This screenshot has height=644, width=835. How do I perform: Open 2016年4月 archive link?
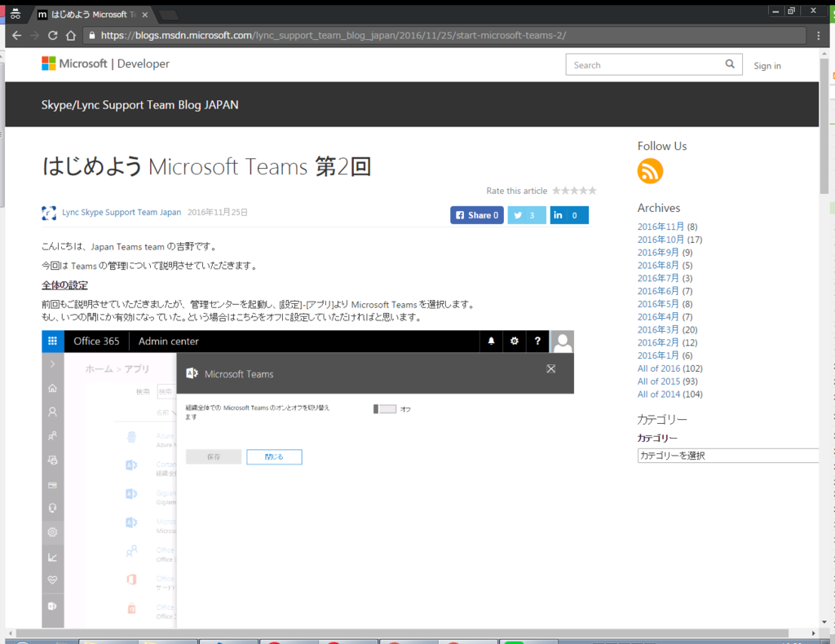(x=658, y=316)
